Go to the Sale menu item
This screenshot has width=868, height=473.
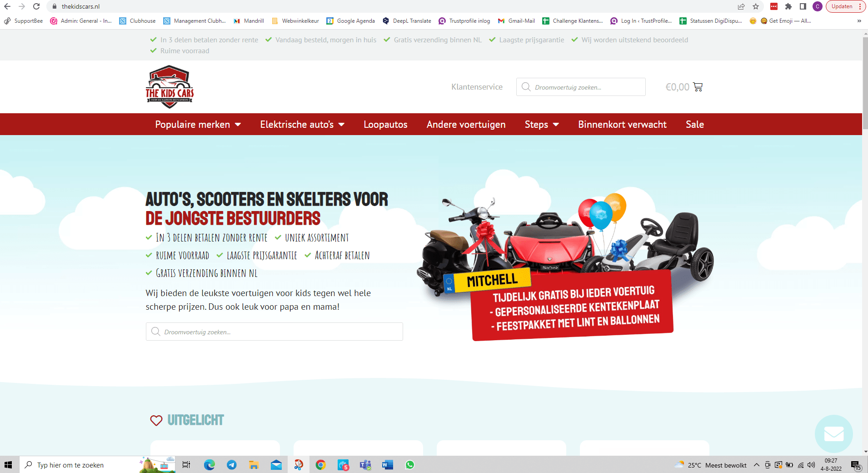(x=694, y=125)
